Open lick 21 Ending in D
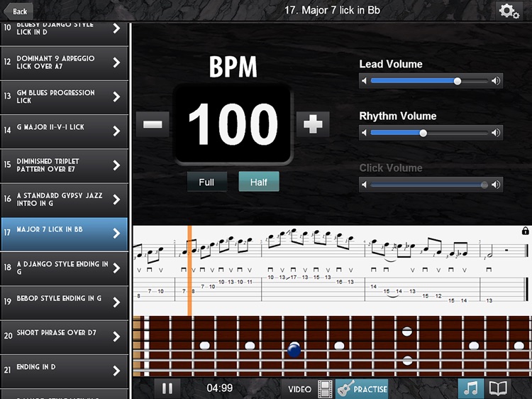This screenshot has height=399, width=532. [x=64, y=371]
